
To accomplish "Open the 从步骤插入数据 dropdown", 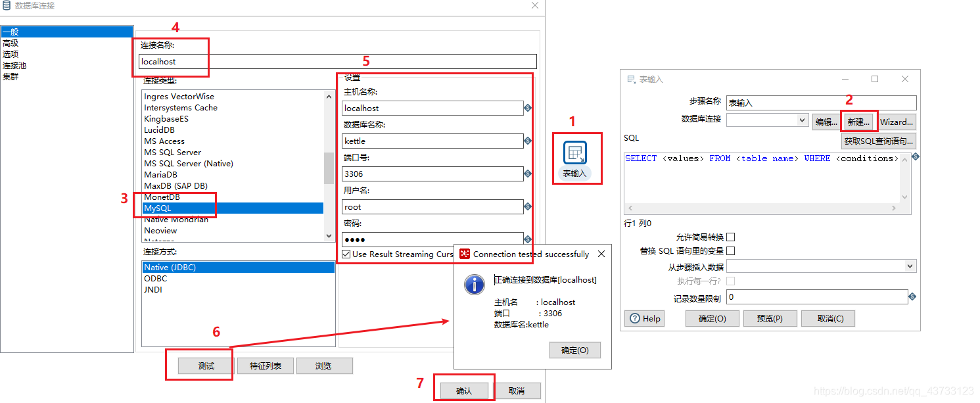I will pyautogui.click(x=910, y=266).
